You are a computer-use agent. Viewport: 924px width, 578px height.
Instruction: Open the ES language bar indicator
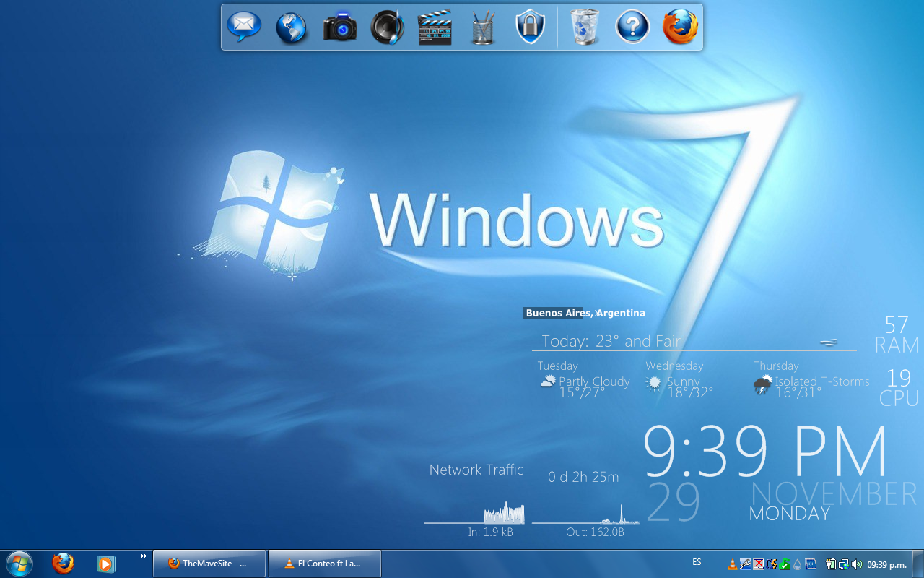(x=697, y=562)
